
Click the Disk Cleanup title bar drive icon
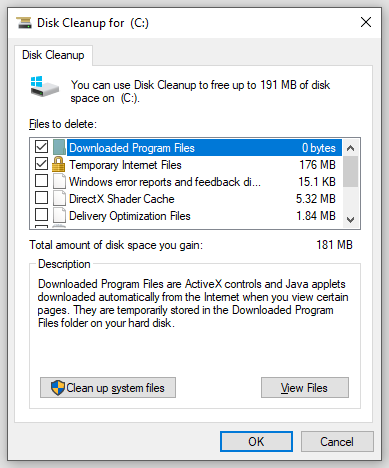coord(24,23)
